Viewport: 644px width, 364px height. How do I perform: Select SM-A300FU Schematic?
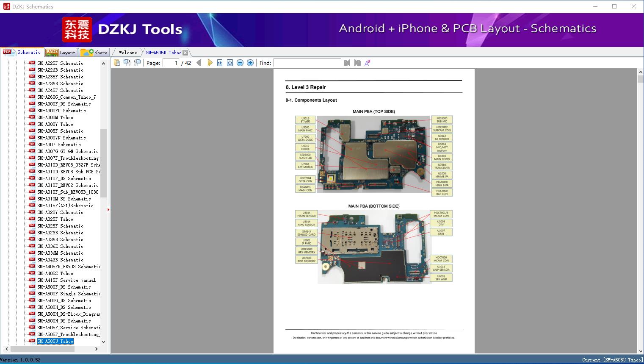(x=61, y=111)
